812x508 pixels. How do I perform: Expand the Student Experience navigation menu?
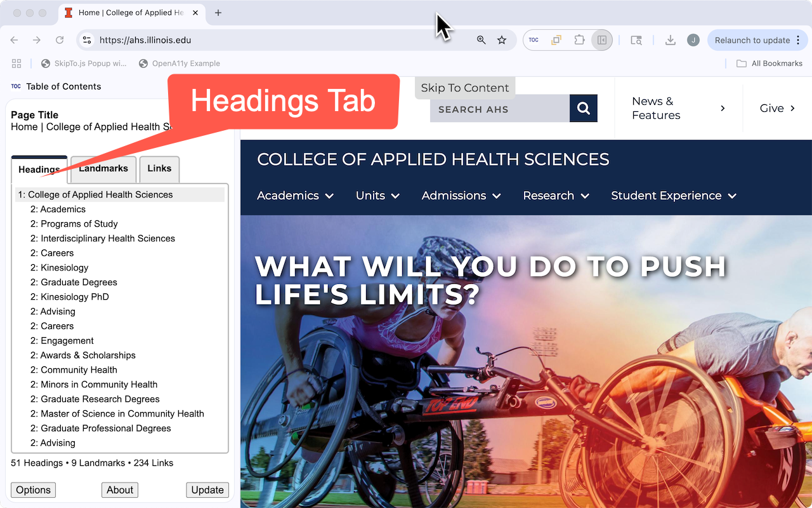(x=674, y=196)
